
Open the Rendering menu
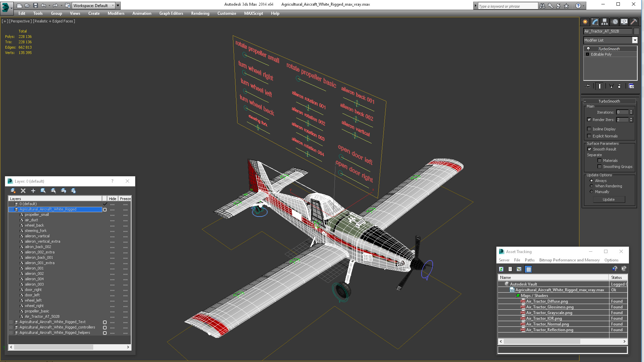pos(200,13)
